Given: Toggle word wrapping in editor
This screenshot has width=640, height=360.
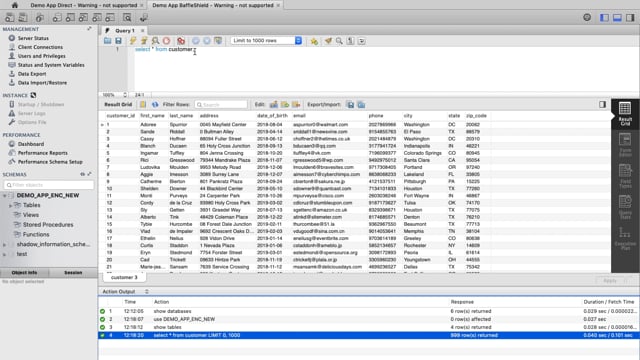Looking at the screenshot, I should 362,41.
